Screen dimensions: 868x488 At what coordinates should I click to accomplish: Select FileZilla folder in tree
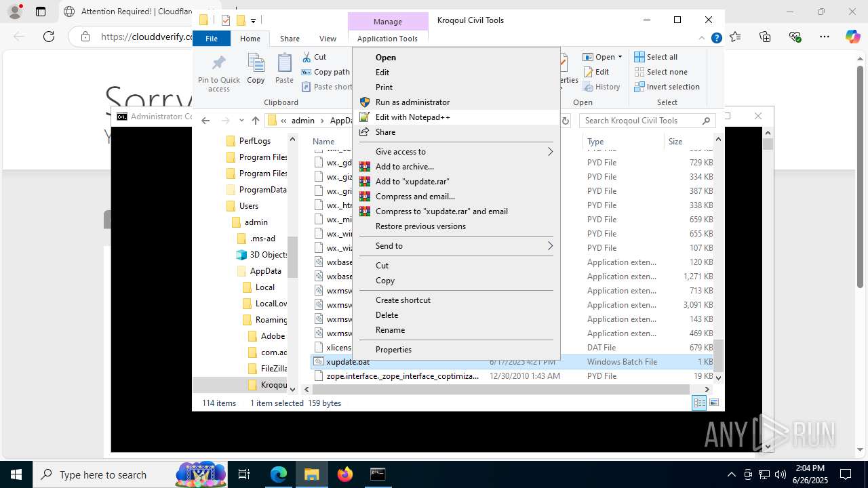[x=268, y=369]
